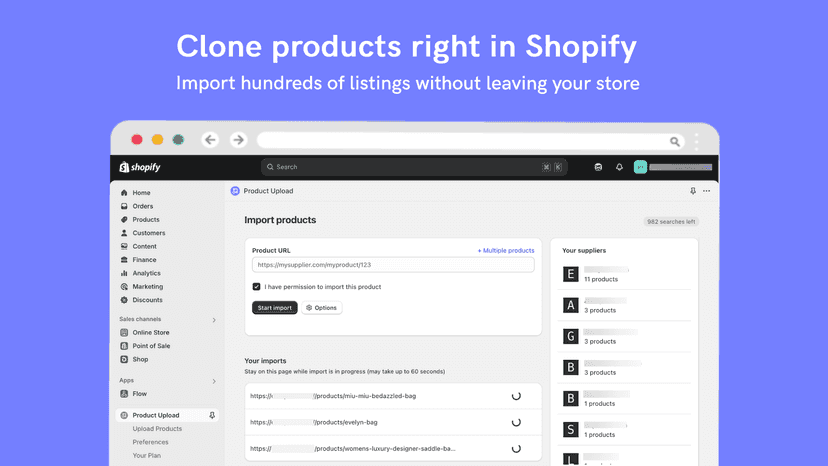
Task: Go back with the browser back arrow
Action: click(x=210, y=140)
